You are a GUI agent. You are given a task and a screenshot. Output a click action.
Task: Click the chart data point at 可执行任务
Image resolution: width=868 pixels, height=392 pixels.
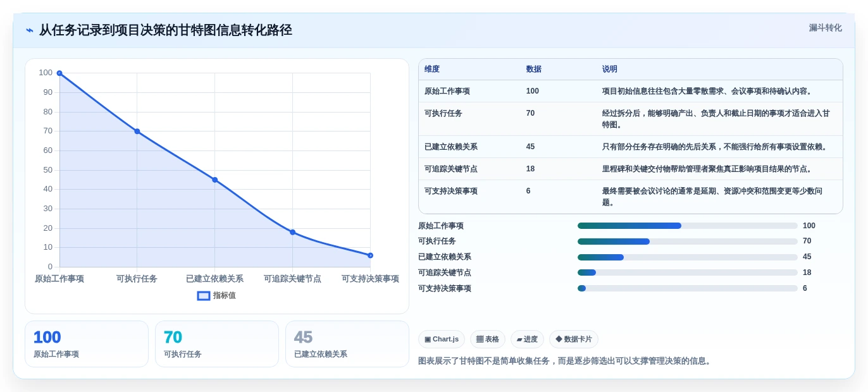(x=137, y=132)
